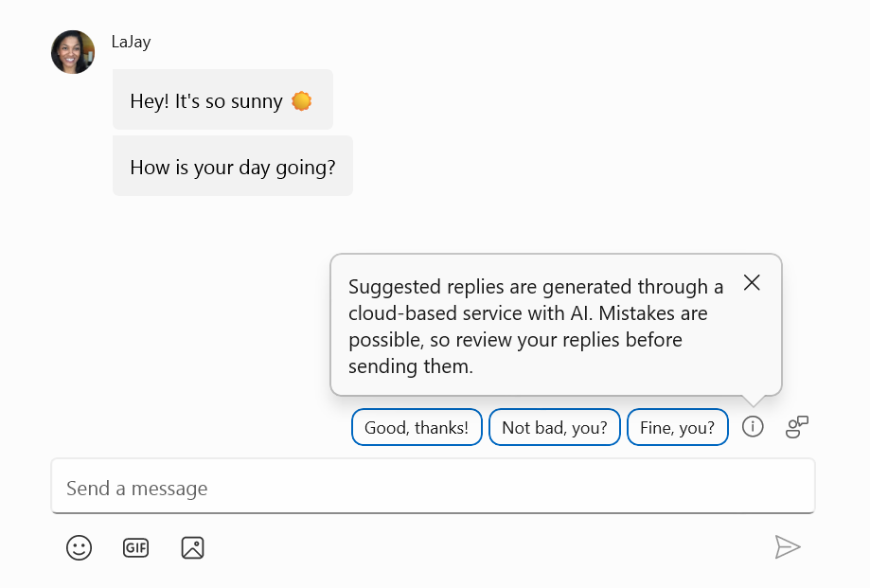The width and height of the screenshot is (870, 588).
Task: Open LaJay's profile picture
Action: (72, 51)
